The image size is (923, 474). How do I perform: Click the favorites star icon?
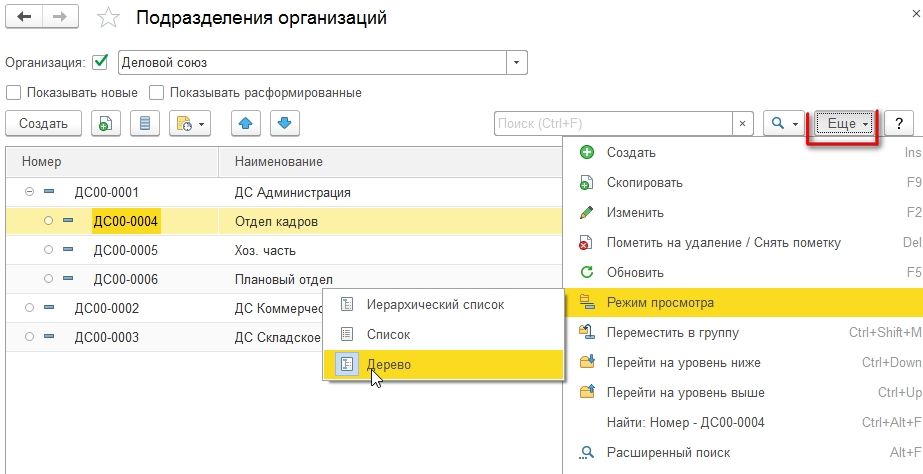coord(109,19)
